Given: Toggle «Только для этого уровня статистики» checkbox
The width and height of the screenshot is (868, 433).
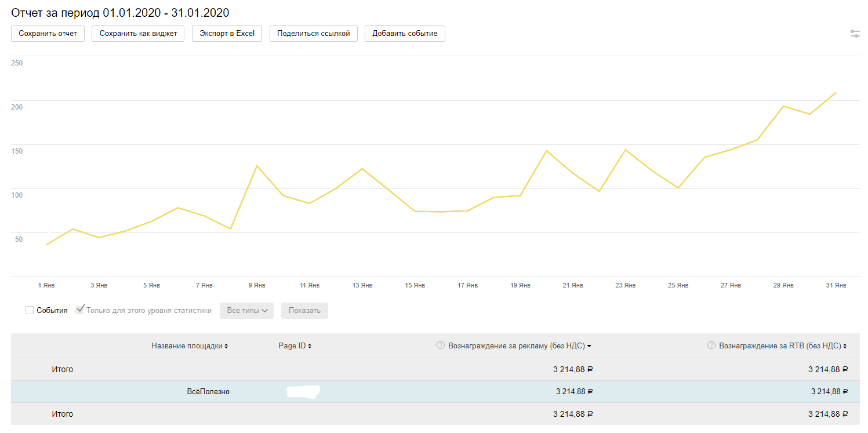Looking at the screenshot, I should tap(80, 310).
